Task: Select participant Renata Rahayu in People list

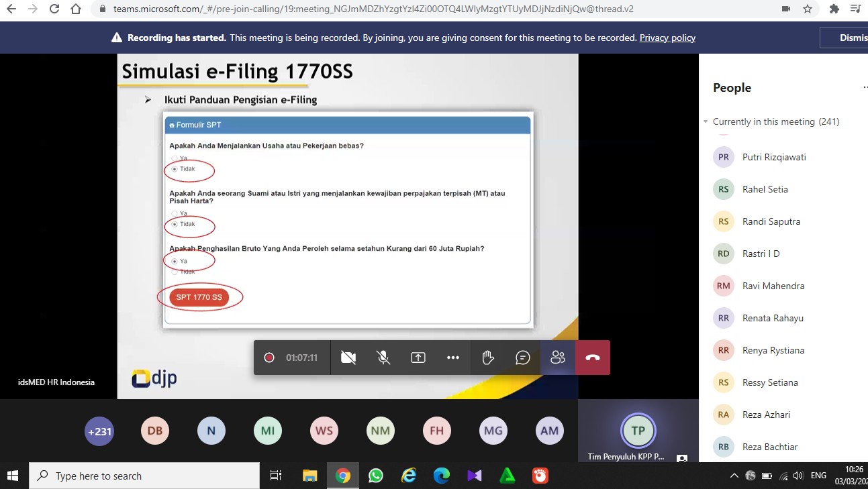Action: tap(773, 318)
